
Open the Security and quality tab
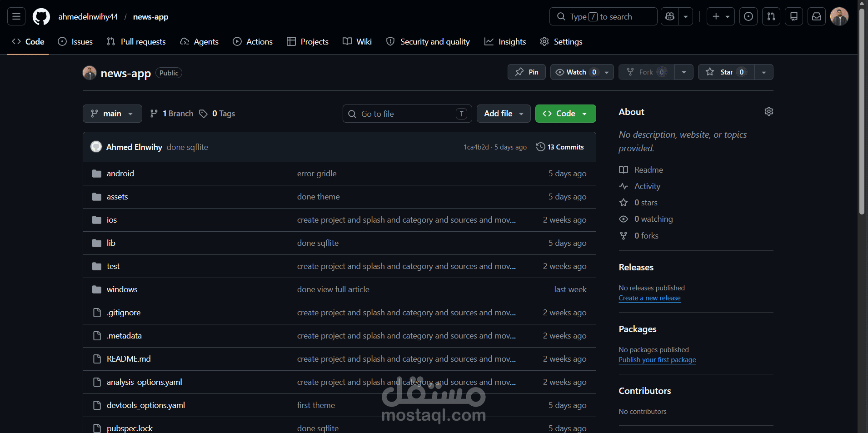(428, 42)
